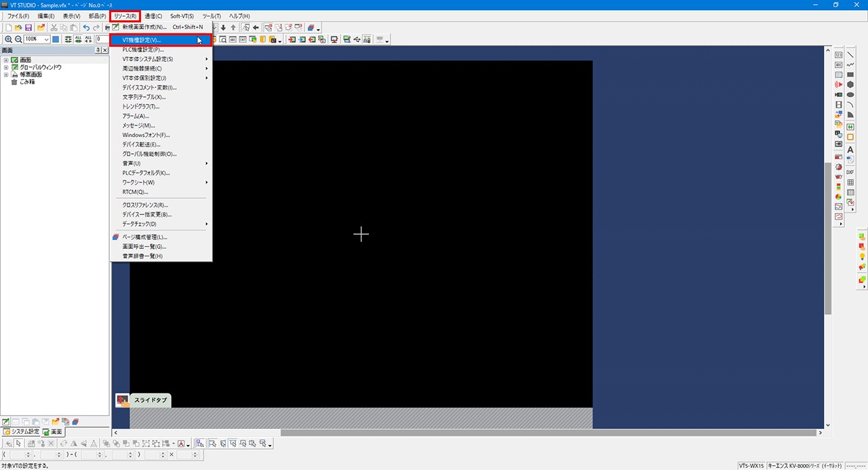Expand the グローバルウィンドウ tree node

[x=6, y=68]
